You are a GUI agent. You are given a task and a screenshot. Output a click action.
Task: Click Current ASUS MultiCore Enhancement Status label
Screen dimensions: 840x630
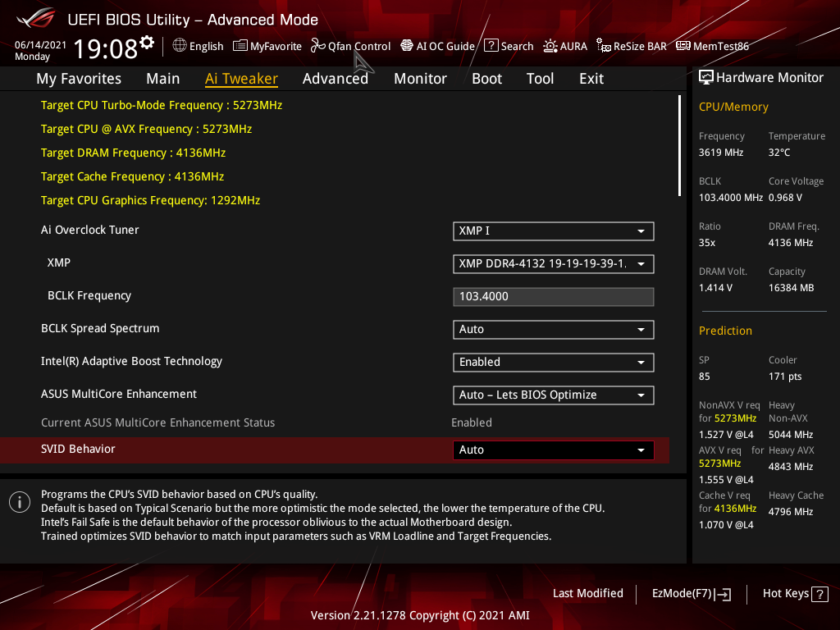157,422
